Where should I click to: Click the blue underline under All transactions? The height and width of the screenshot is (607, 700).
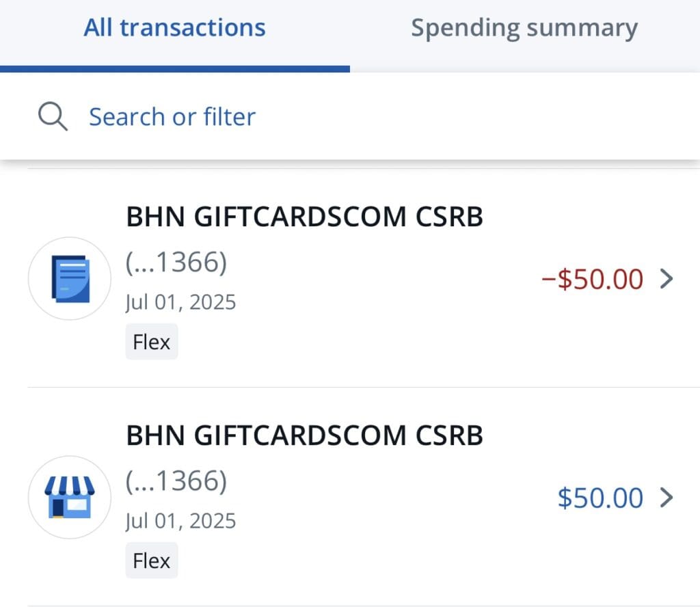click(174, 68)
